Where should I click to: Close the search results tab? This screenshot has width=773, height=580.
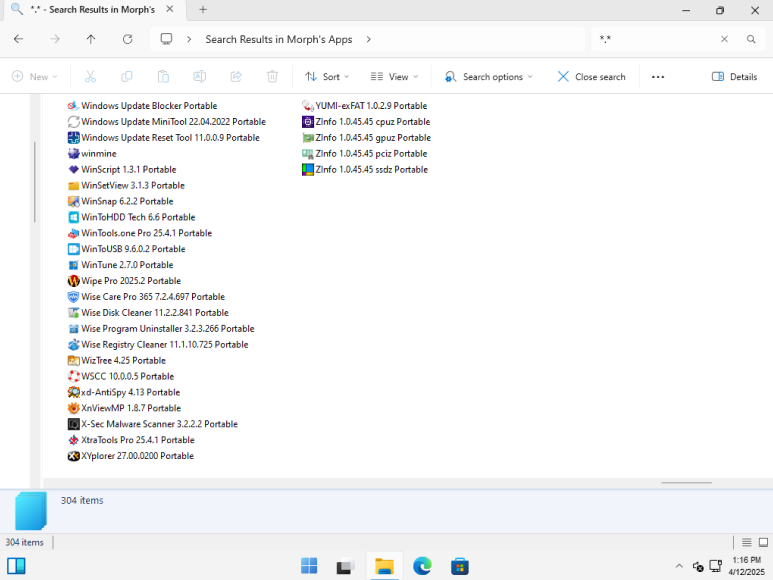click(170, 9)
